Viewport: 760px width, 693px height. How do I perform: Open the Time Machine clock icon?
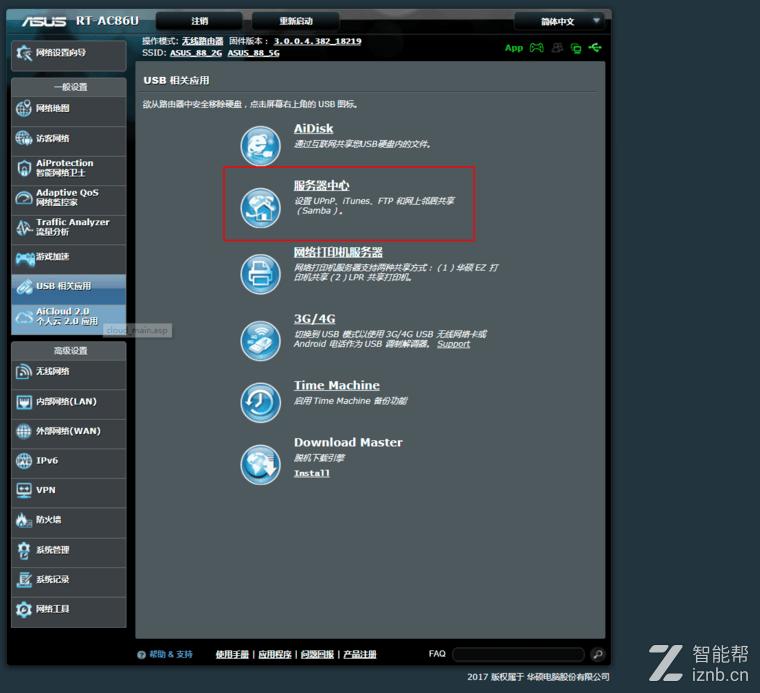[x=260, y=402]
